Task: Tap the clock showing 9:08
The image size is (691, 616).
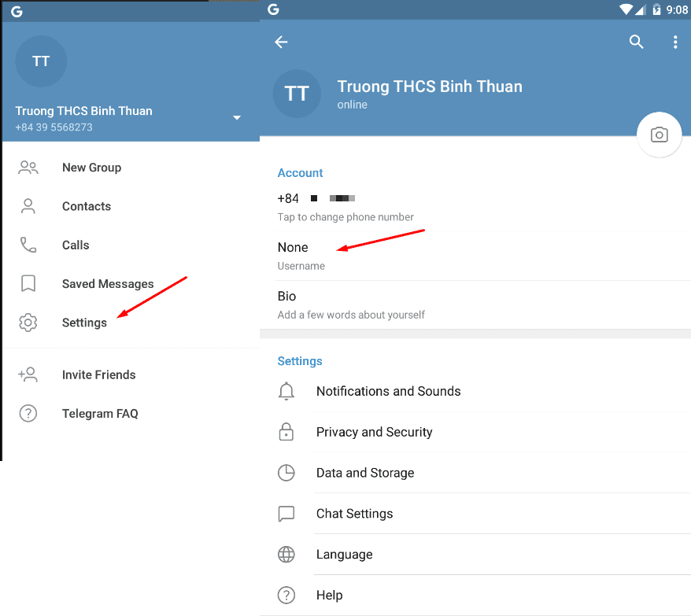Action: pos(677,9)
